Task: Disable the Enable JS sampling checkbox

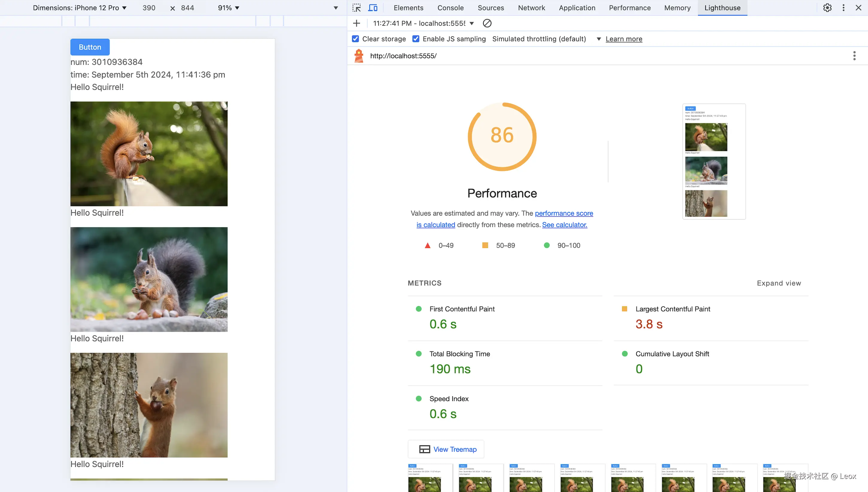Action: tap(416, 39)
